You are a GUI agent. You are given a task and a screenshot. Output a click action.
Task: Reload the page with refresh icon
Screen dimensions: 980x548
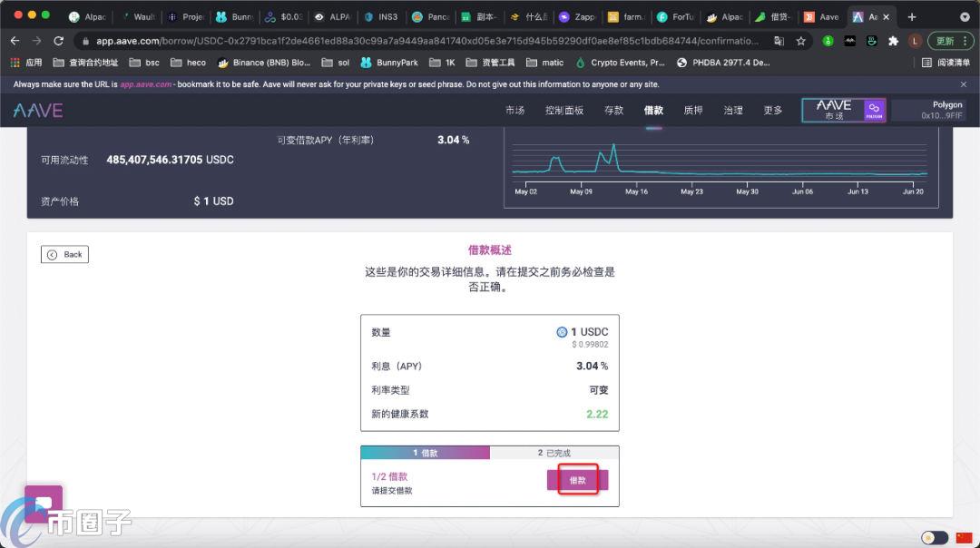pos(59,41)
